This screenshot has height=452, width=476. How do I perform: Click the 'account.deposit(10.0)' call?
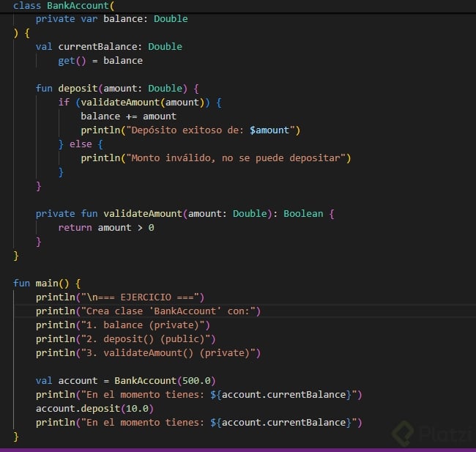tap(94, 409)
